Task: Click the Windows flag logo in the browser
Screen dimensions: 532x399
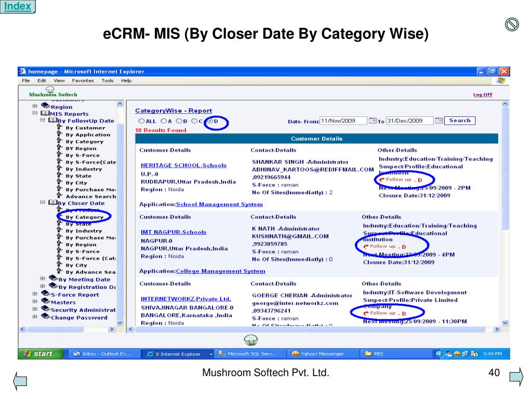Action: [x=501, y=81]
